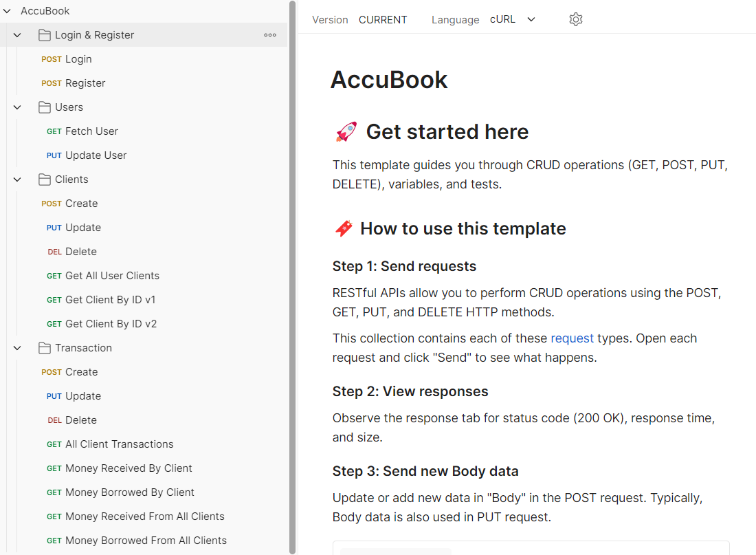Click the sidebar vertical scrollbar
Viewport: 756px width, 555px height.
(x=292, y=275)
